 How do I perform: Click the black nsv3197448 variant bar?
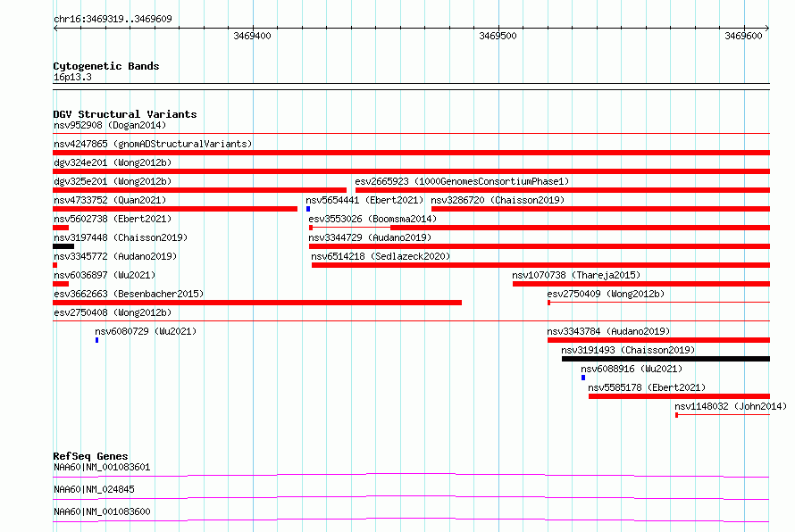(63, 246)
